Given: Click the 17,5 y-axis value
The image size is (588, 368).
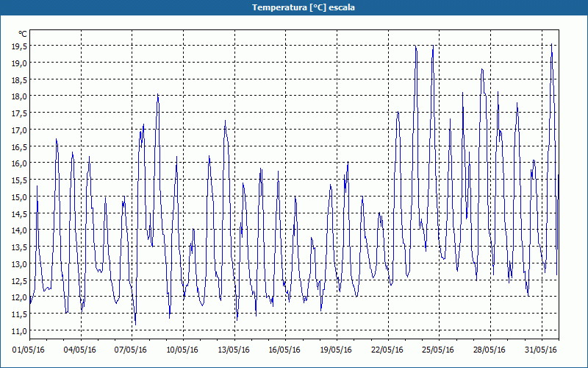Looking at the screenshot, I should pos(19,113).
